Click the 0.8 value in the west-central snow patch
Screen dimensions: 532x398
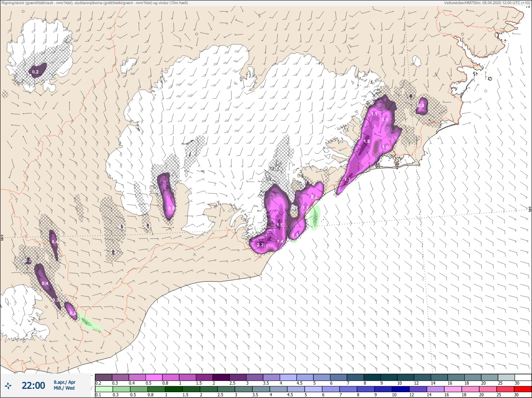pos(172,208)
